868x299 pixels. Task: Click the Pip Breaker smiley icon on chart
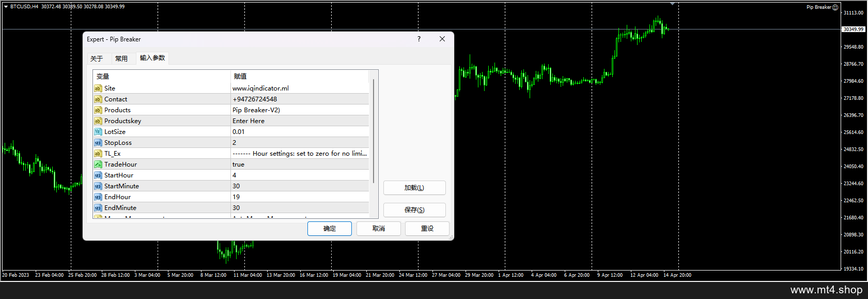(x=835, y=7)
